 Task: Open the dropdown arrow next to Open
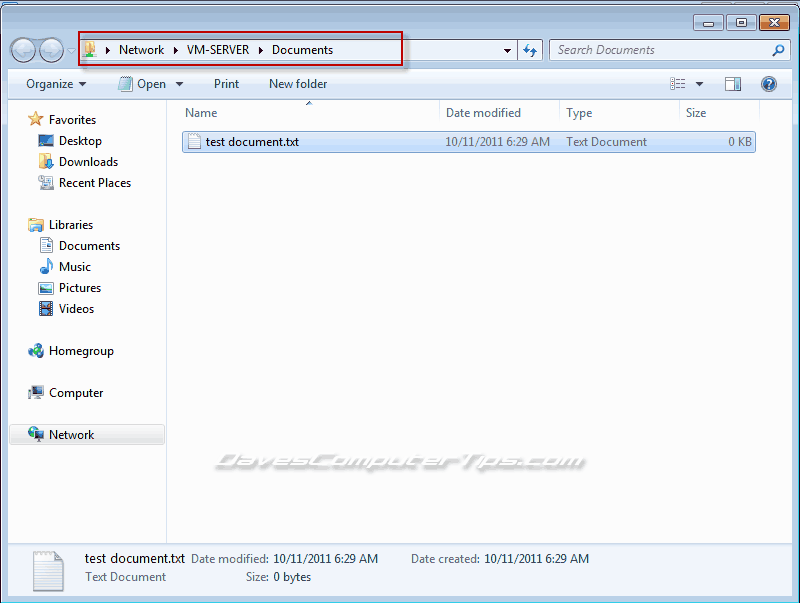179,84
